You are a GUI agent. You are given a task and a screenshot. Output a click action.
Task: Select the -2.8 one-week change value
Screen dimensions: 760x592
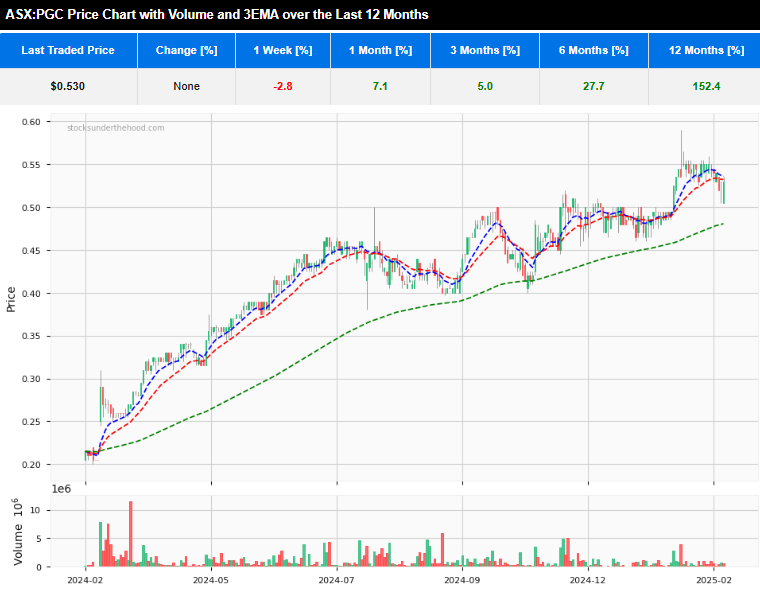tap(283, 86)
